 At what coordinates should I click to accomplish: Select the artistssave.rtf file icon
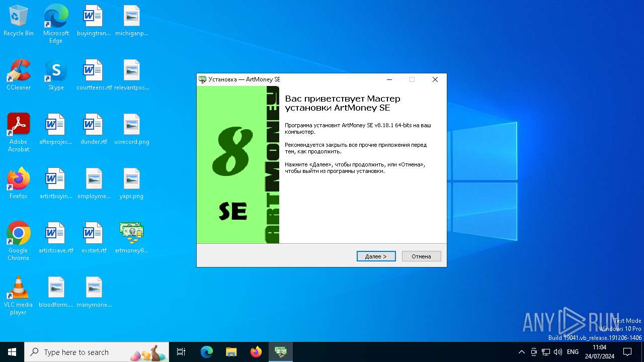click(x=56, y=238)
